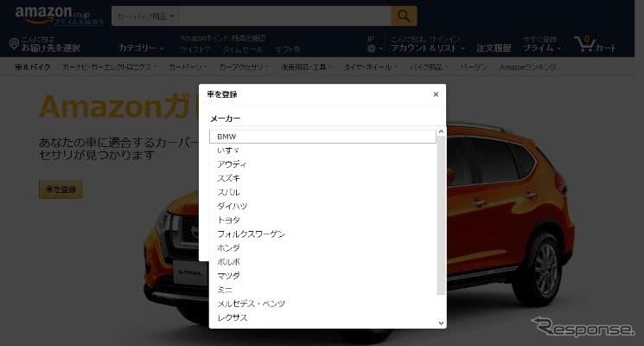The height and width of the screenshot is (346, 644).
Task: Open the カー・バイク用品 search category dropdown
Action: (145, 16)
